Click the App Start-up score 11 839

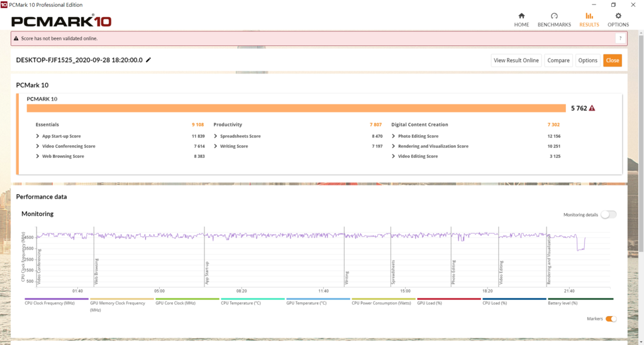pos(198,136)
